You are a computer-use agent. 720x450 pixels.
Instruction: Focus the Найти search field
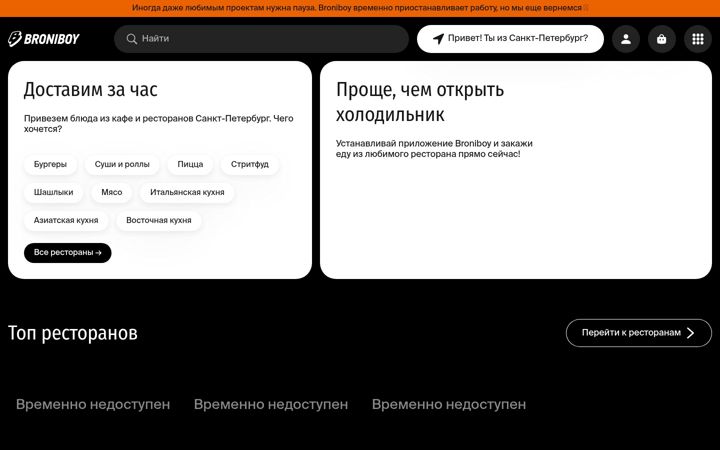(x=261, y=39)
